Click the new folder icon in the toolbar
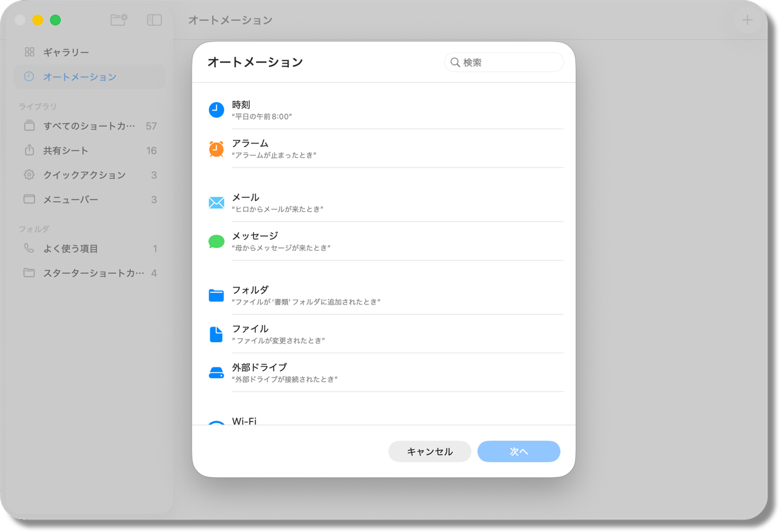The height and width of the screenshot is (532, 780). pos(118,19)
